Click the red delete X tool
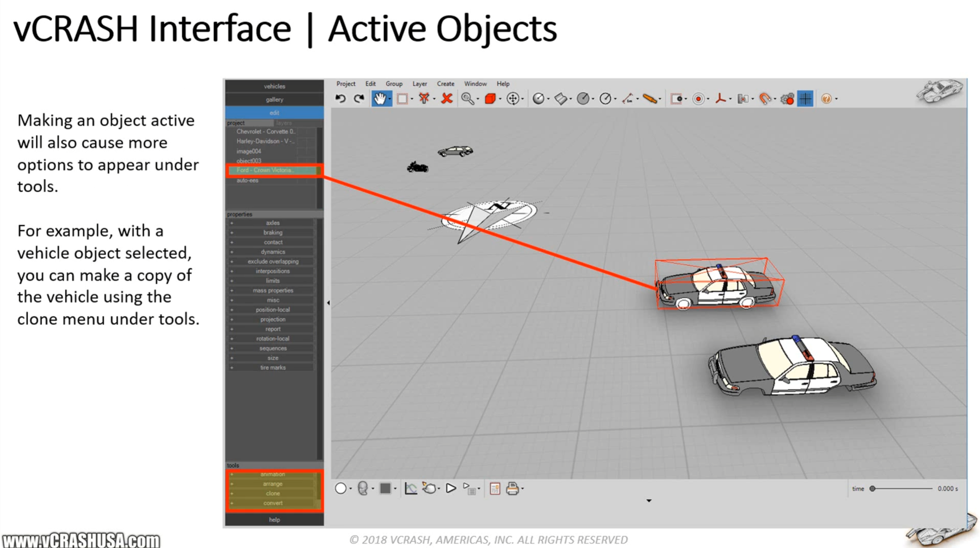 (446, 98)
